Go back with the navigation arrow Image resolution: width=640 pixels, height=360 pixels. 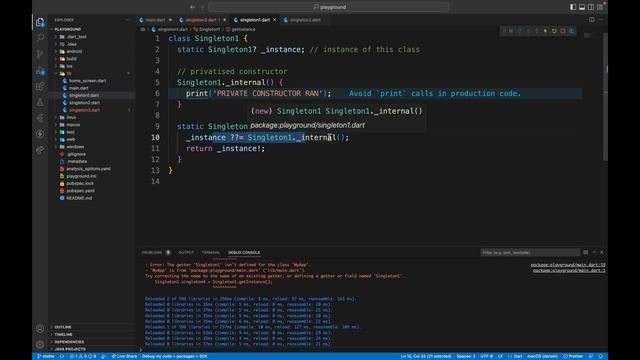[x=192, y=7]
